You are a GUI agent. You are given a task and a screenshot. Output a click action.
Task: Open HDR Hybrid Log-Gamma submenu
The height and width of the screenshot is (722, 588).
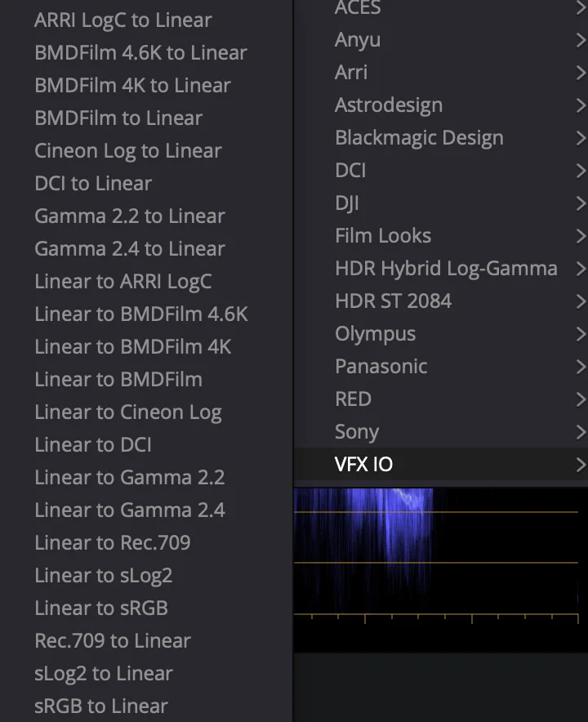(441, 269)
